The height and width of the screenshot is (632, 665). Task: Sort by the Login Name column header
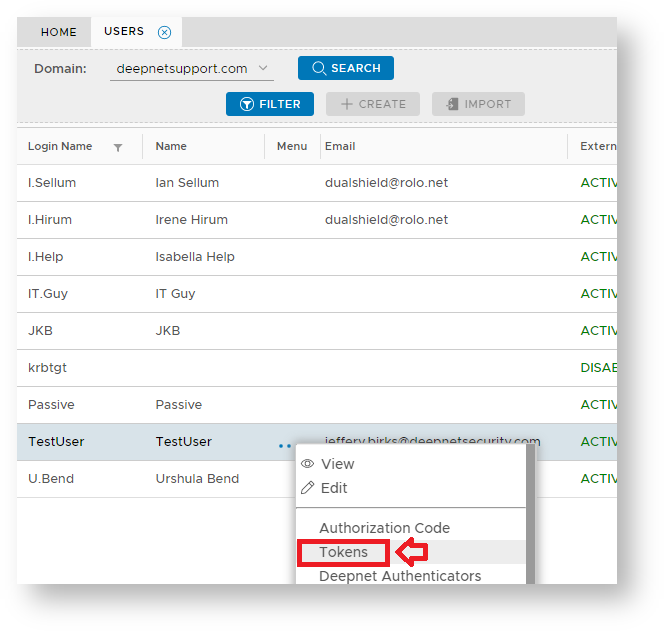point(60,146)
